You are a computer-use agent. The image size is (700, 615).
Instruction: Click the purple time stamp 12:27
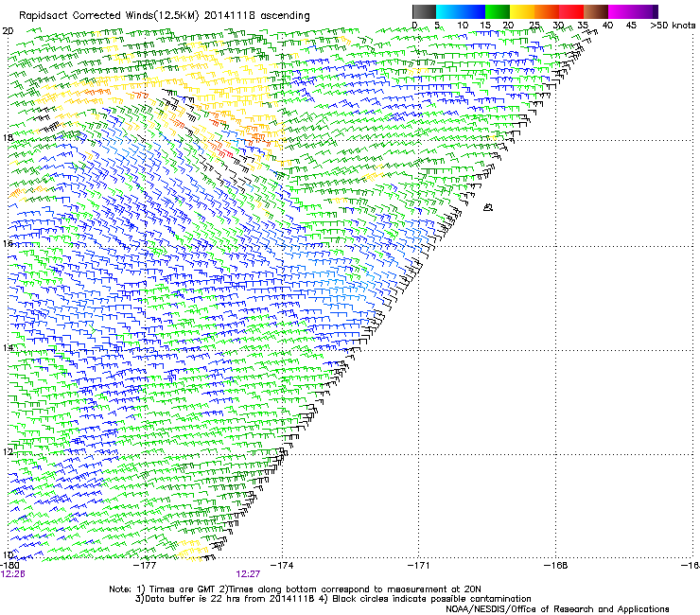point(248,574)
